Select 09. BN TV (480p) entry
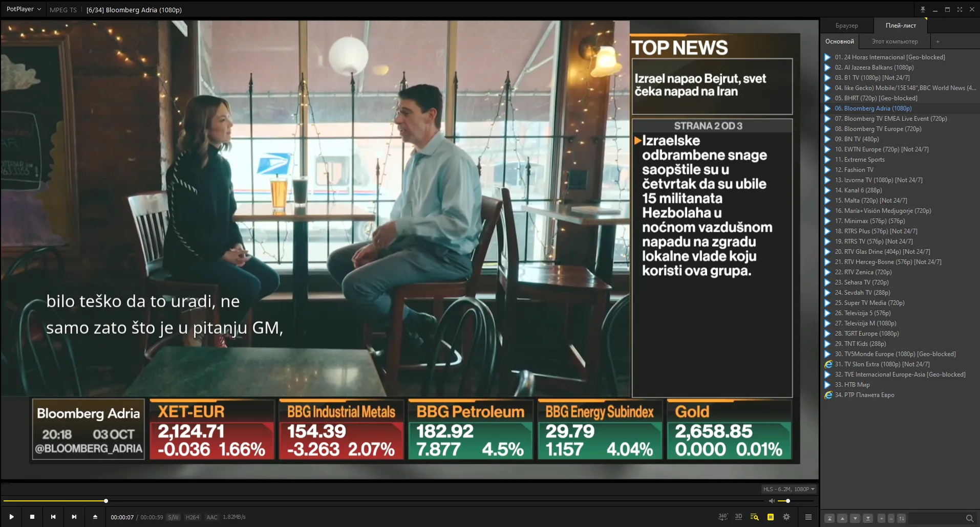The height and width of the screenshot is (527, 980). click(901, 139)
